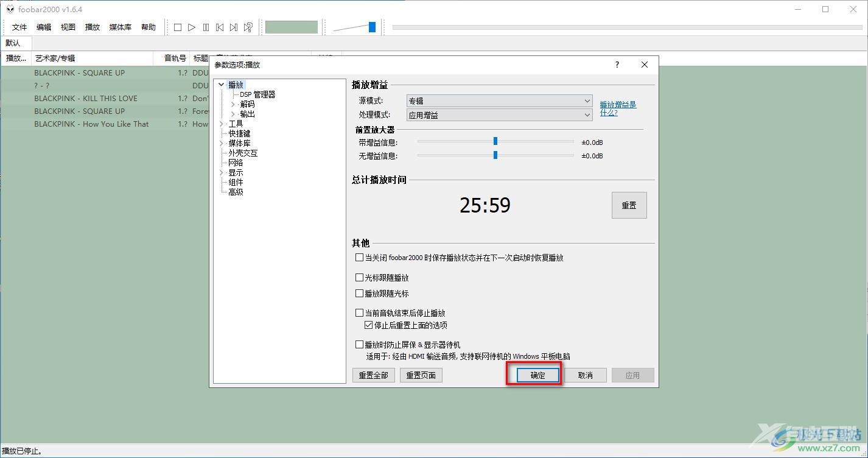Expand the 解码 tree node arrow
This screenshot has height=458, width=868.
click(x=233, y=104)
